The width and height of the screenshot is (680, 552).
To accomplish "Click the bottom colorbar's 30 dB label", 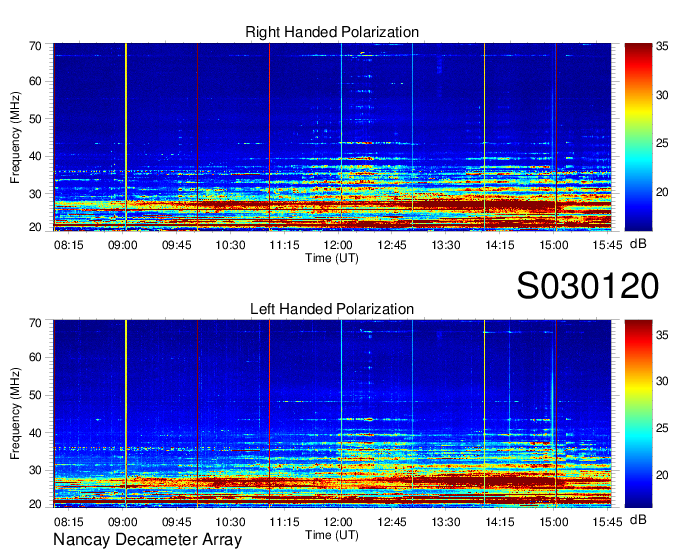I will click(662, 381).
